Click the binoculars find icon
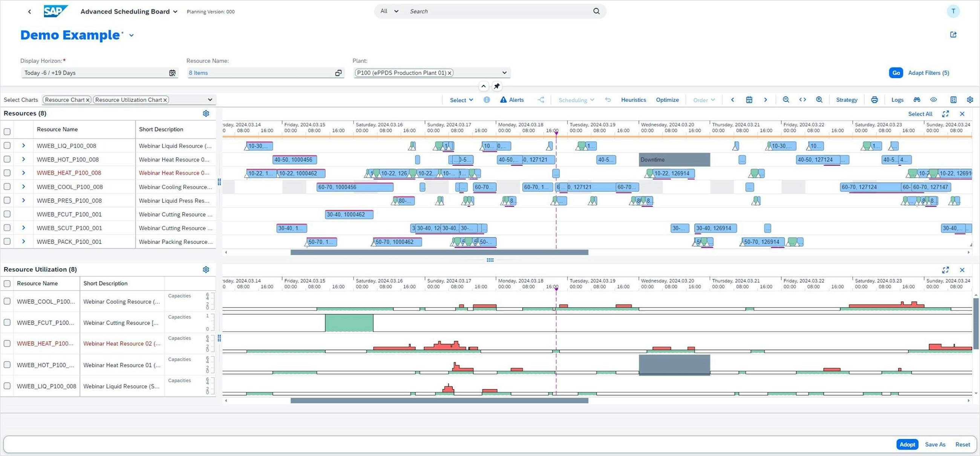 coord(917,99)
